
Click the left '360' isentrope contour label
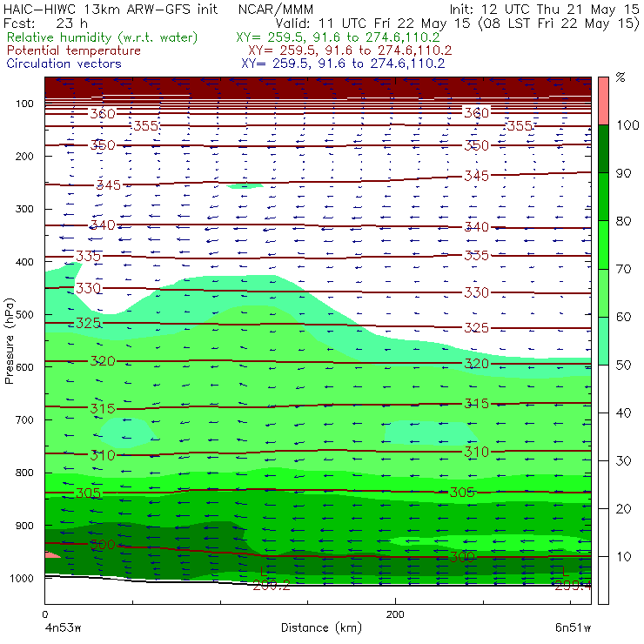tap(103, 113)
